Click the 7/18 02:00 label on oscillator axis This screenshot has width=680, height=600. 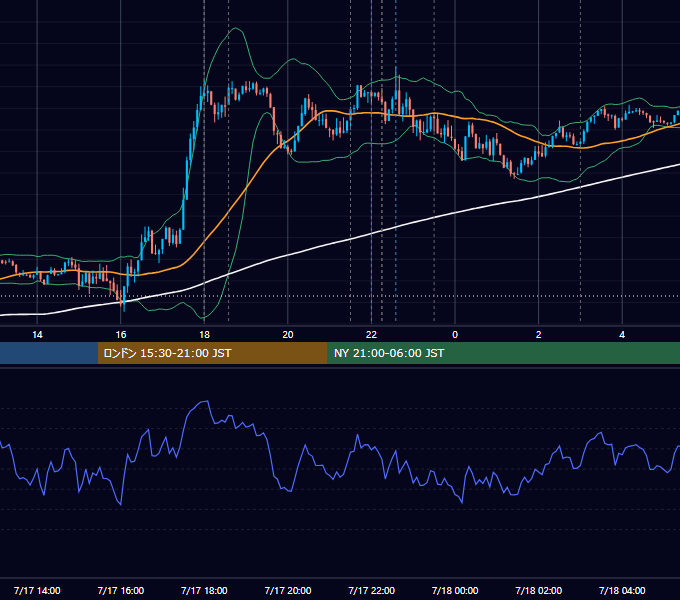539,590
